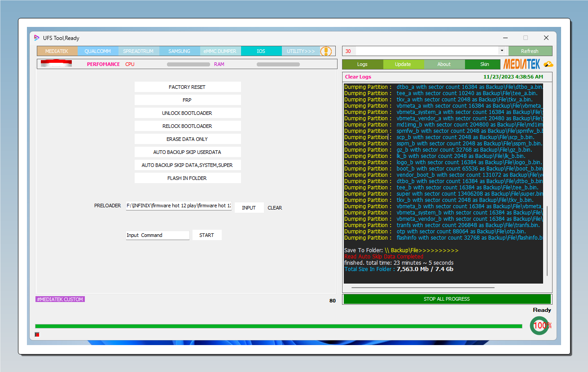Click AUTO BACKUP SKIP USERDATA
Screen dimensions: 588x372
click(188, 152)
